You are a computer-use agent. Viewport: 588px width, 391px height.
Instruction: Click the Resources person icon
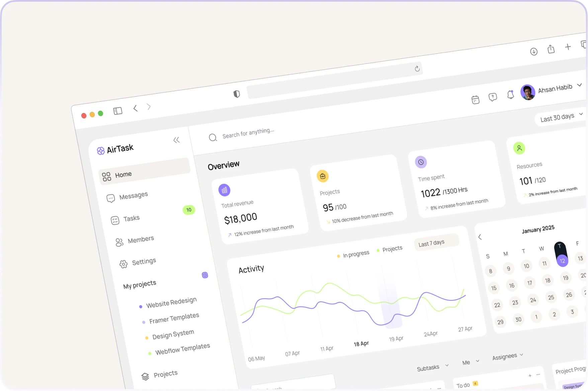coord(519,148)
